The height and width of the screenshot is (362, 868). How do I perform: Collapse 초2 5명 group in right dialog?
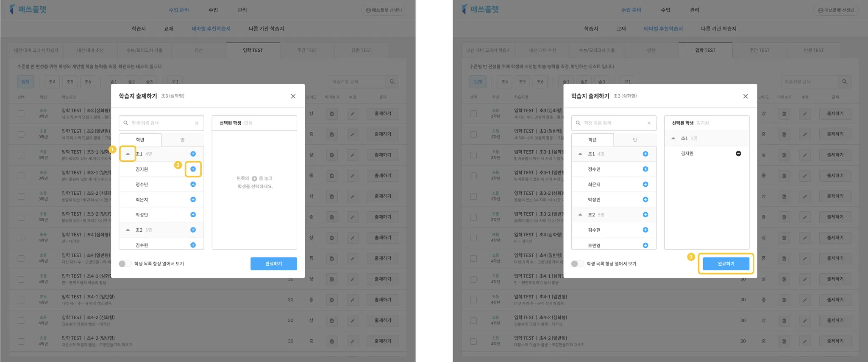click(x=580, y=215)
